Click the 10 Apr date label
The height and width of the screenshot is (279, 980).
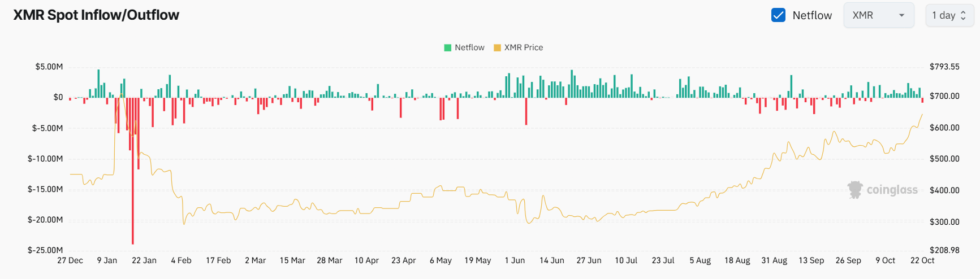pyautogui.click(x=366, y=260)
